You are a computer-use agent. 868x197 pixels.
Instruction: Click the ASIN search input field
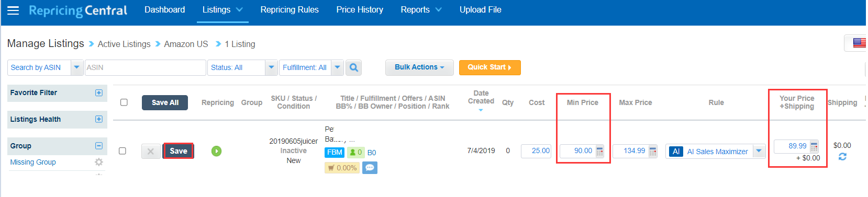[x=145, y=67]
